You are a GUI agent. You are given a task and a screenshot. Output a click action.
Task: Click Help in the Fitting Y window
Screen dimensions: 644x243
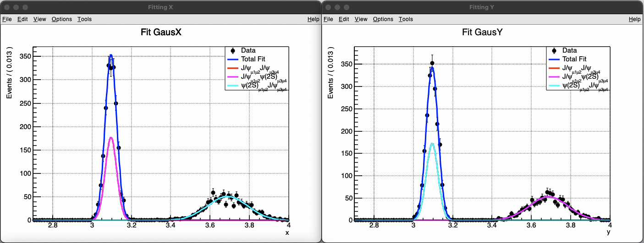pyautogui.click(x=634, y=19)
